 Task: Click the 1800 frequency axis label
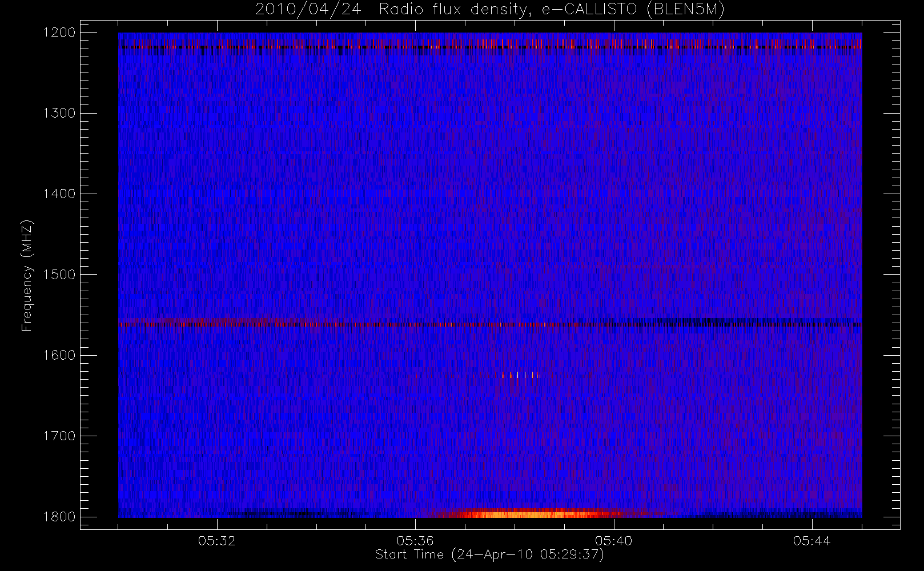click(x=59, y=517)
